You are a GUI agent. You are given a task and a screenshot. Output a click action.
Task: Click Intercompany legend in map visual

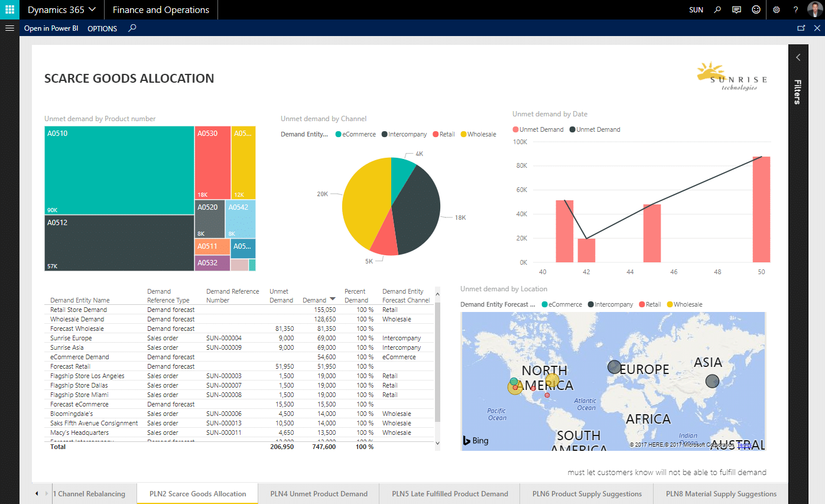[610, 304]
